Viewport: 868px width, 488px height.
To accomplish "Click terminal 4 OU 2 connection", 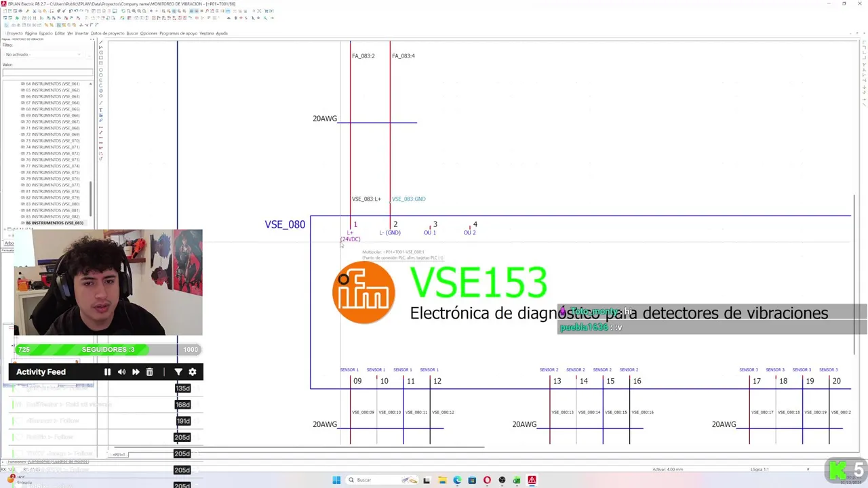I will (x=471, y=228).
